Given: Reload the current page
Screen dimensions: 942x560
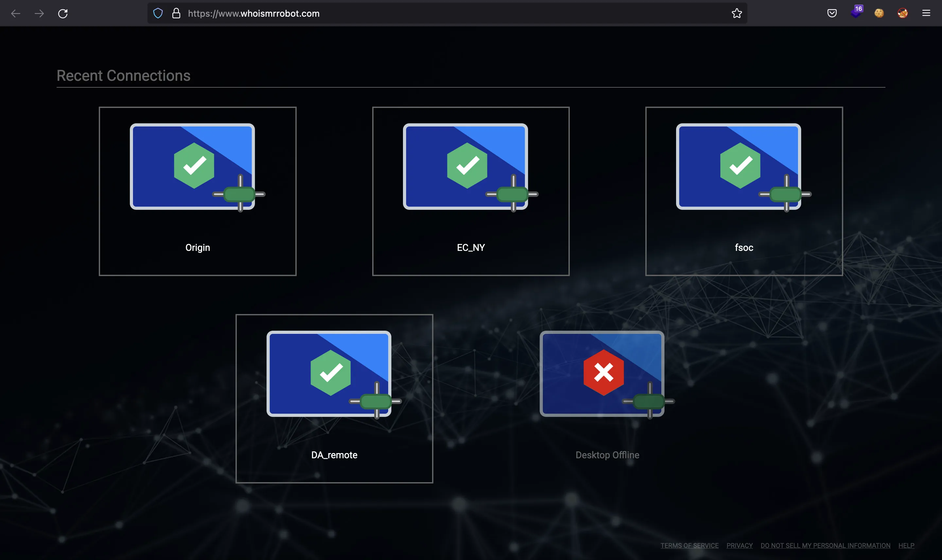Looking at the screenshot, I should click(x=63, y=14).
